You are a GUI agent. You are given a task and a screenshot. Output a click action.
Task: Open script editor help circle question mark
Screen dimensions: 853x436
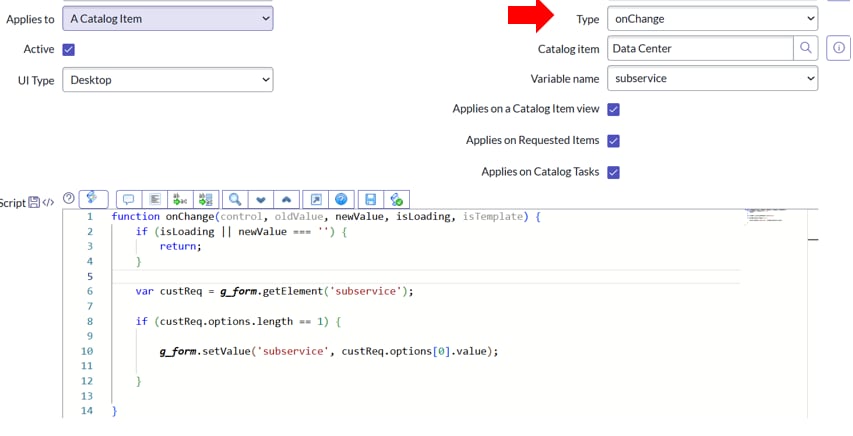[x=69, y=198]
